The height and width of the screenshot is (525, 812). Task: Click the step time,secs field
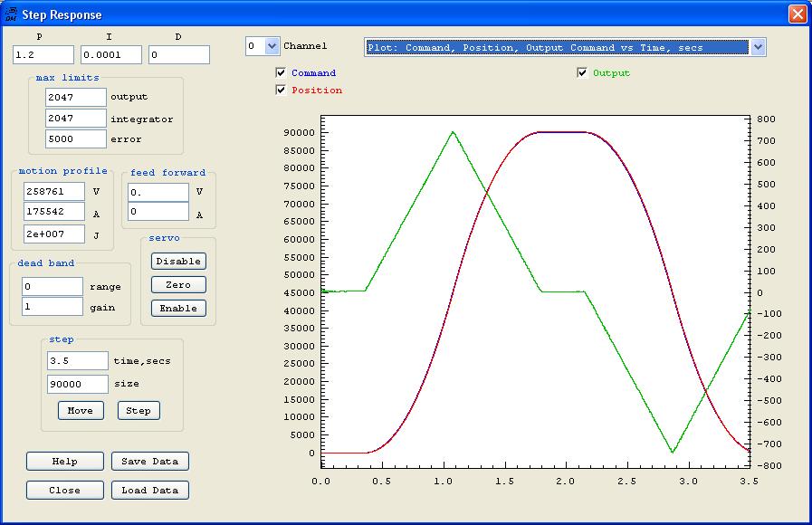click(x=77, y=361)
